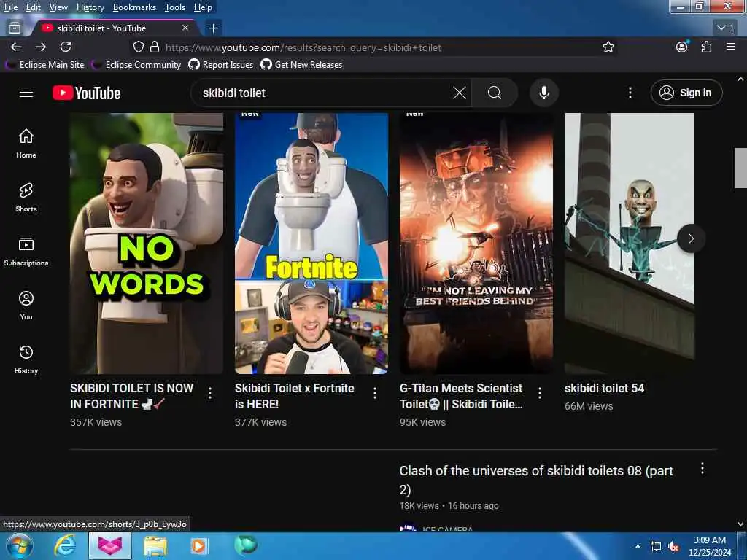Click the YouTube logo
The height and width of the screenshot is (560, 747).
coord(86,93)
